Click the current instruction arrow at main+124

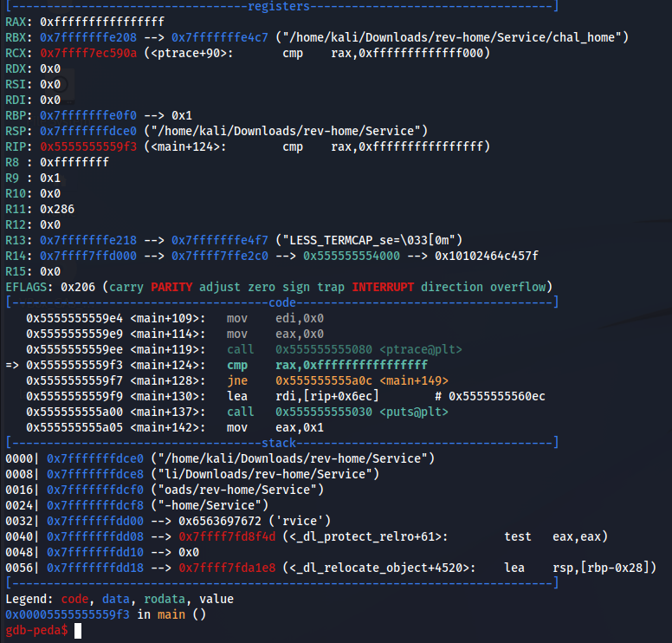12,365
